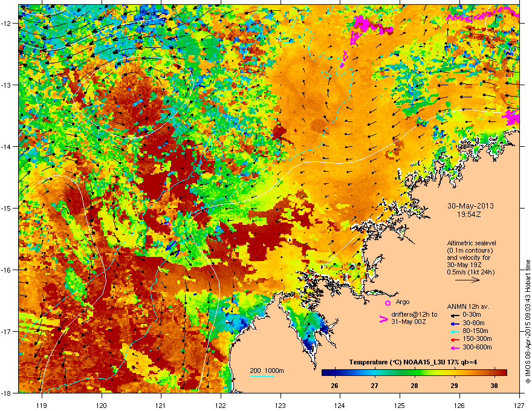Click the 'ANMN 12h av.' heading

(x=468, y=306)
